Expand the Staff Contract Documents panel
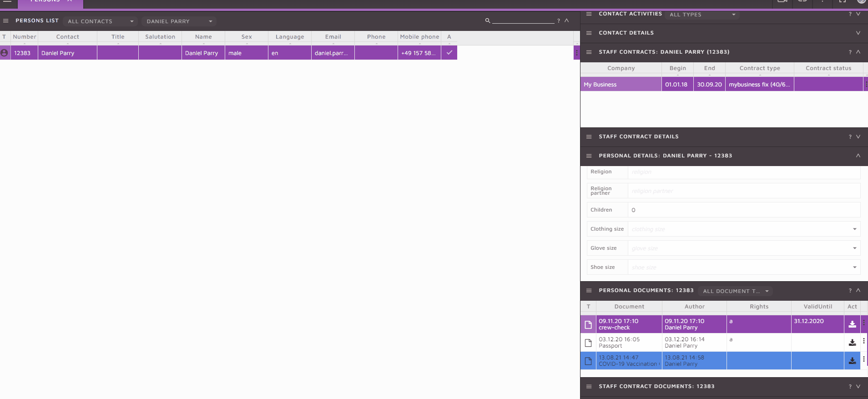The height and width of the screenshot is (399, 868). pyautogui.click(x=858, y=386)
